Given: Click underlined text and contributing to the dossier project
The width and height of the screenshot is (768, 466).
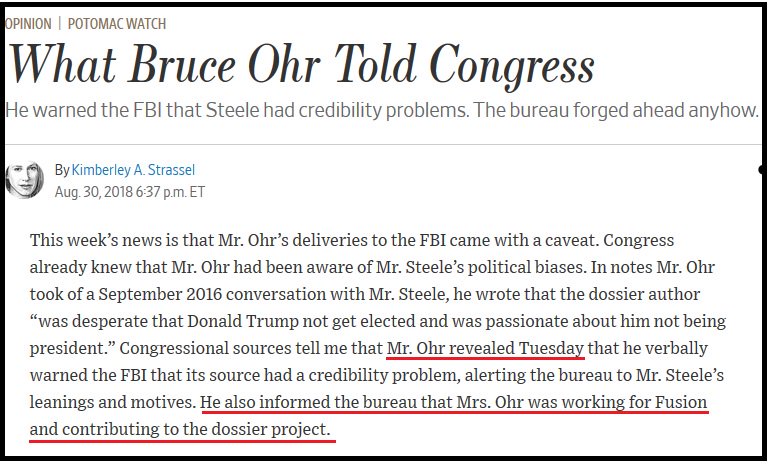Looking at the screenshot, I should [x=182, y=430].
